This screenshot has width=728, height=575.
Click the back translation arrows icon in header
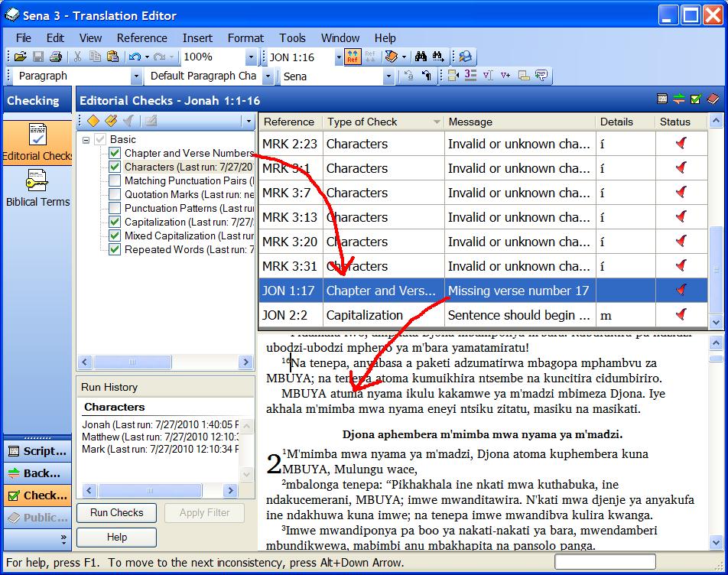[679, 99]
